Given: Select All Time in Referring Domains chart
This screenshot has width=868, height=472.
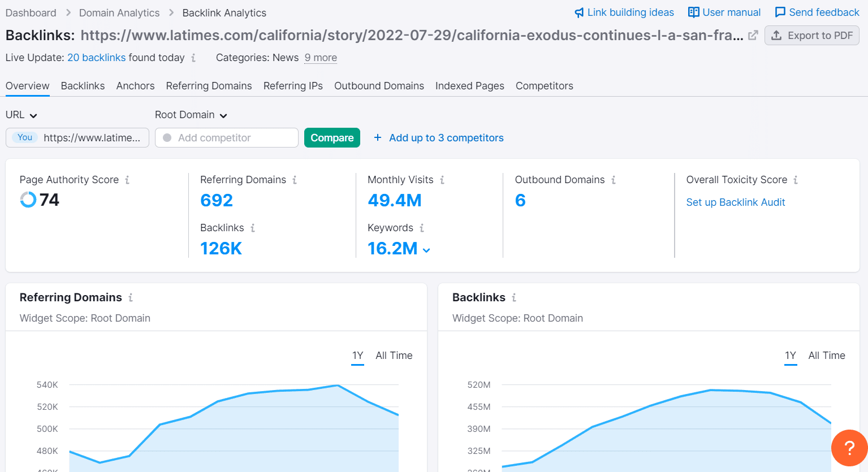Looking at the screenshot, I should [394, 356].
